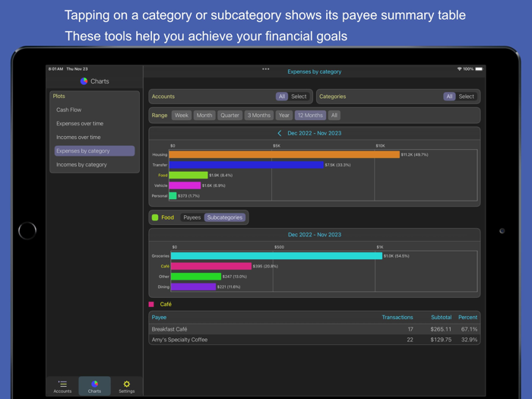Sort table by Payee column
This screenshot has height=399, width=532.
pyautogui.click(x=159, y=318)
